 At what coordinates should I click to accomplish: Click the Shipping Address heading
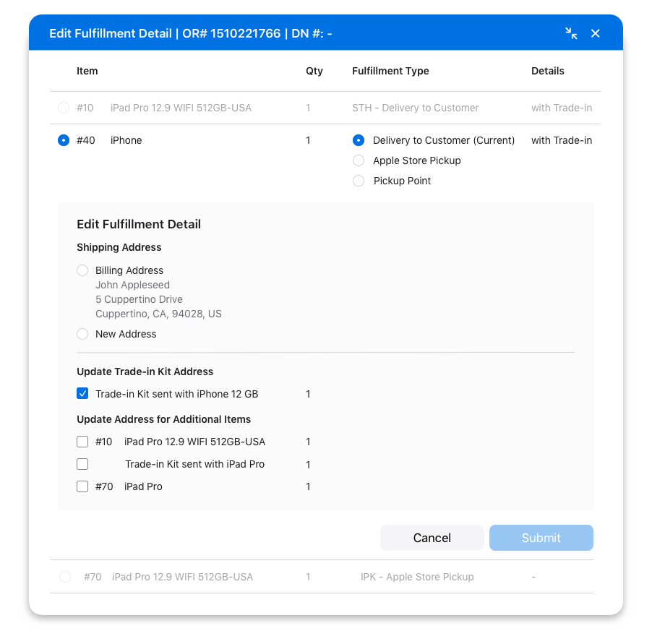tap(119, 247)
